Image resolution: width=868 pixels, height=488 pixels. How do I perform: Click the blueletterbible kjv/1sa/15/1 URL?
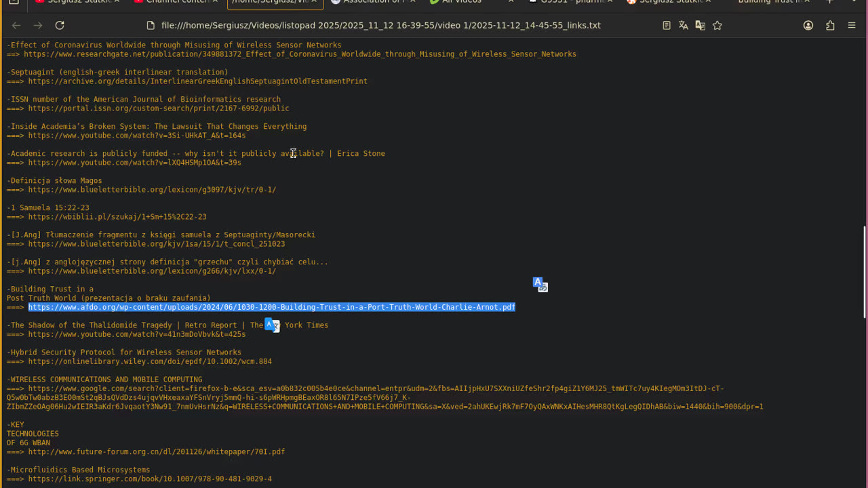click(x=157, y=244)
